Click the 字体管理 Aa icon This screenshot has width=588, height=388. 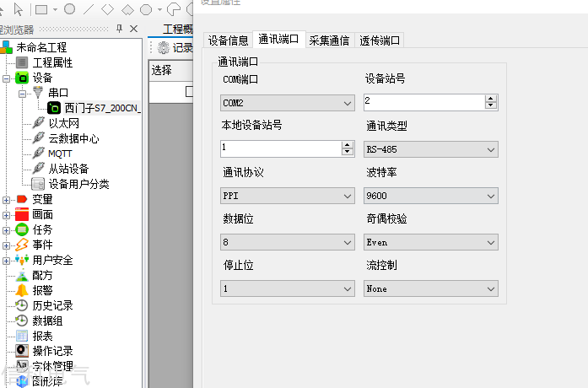click(x=22, y=364)
